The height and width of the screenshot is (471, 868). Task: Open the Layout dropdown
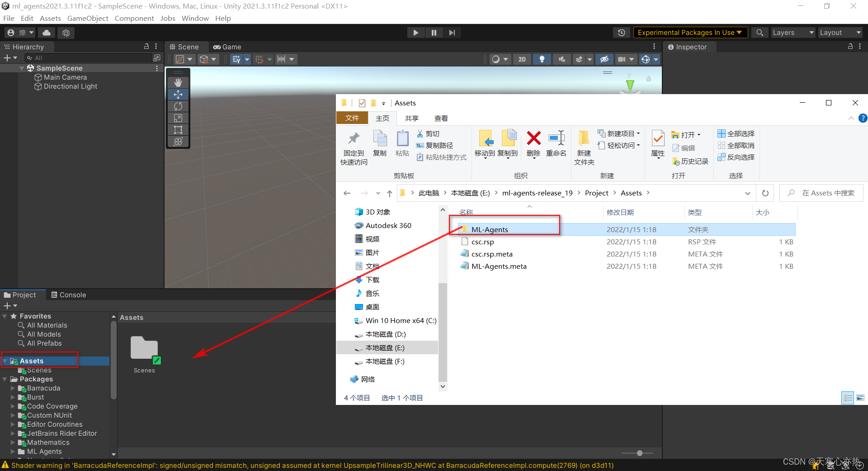pos(840,33)
